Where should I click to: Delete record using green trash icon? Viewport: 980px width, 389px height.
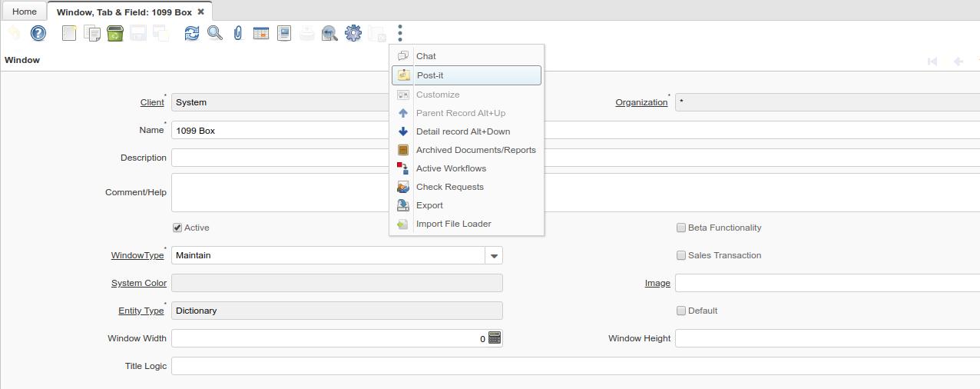pos(115,33)
